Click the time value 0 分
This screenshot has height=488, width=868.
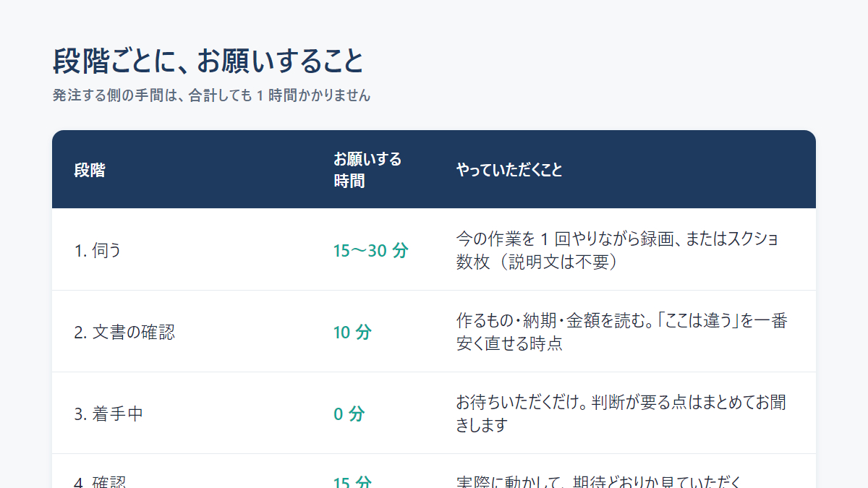[349, 414]
